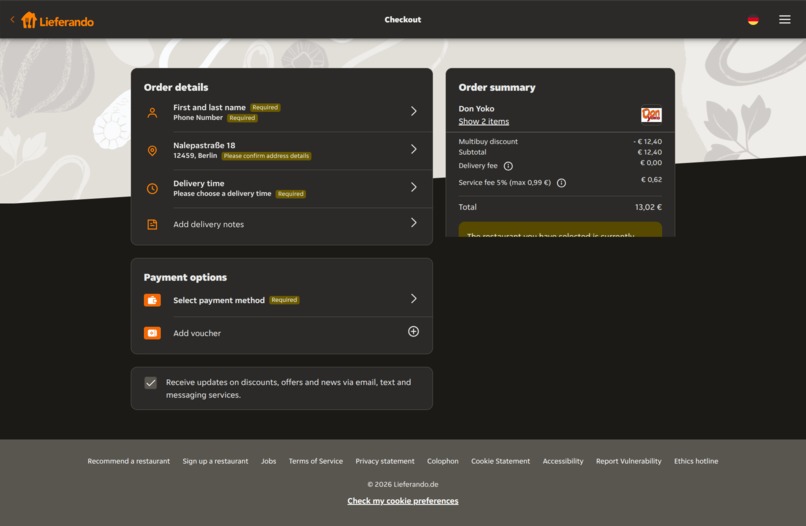This screenshot has width=806, height=526.
Task: Expand Add delivery notes chevron
Action: pos(414,223)
